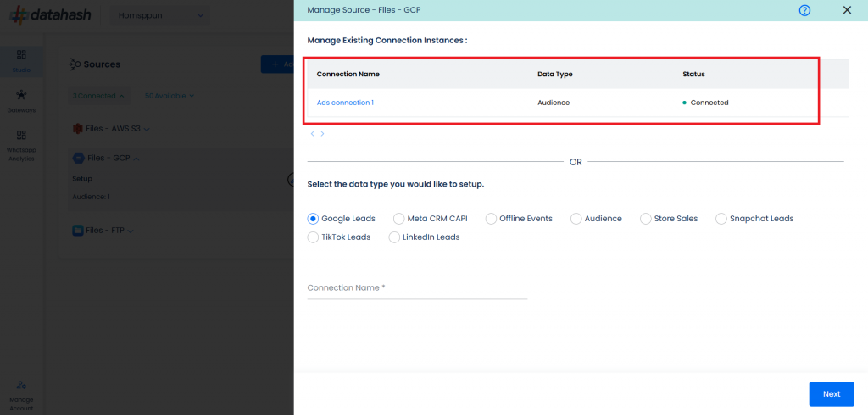
Task: Pick LinkedIn Leads data type
Action: [x=394, y=237]
